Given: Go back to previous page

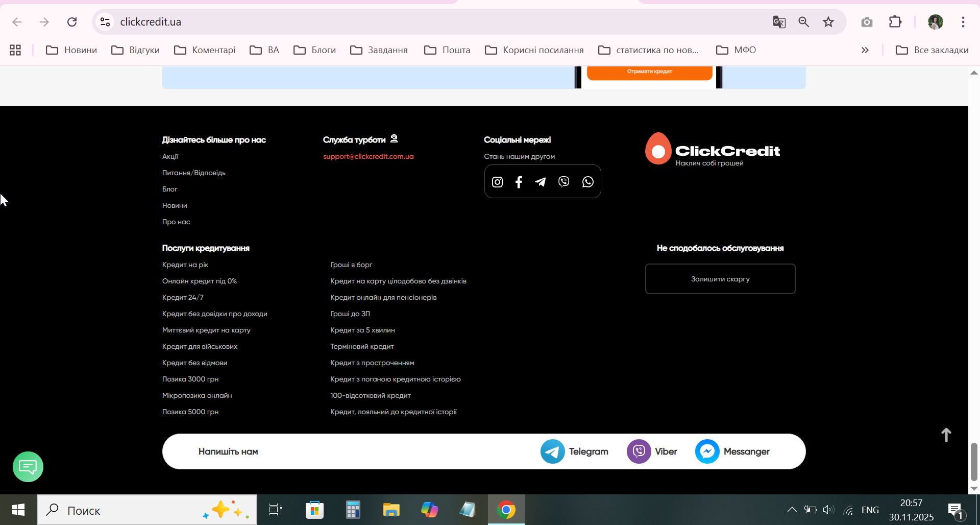Looking at the screenshot, I should point(17,22).
